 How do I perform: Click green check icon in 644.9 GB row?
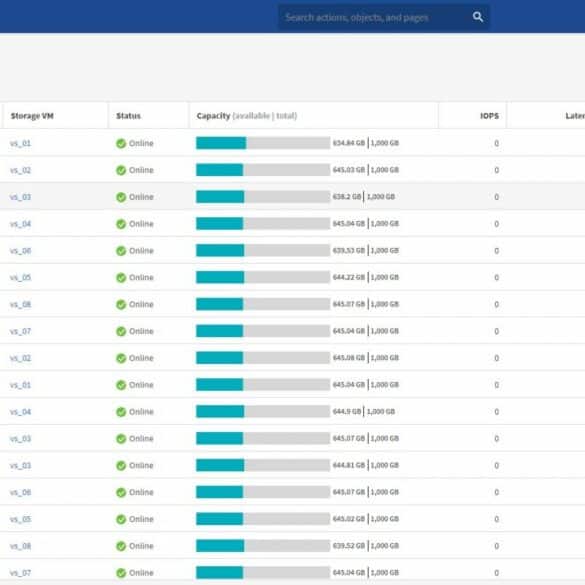click(x=121, y=412)
